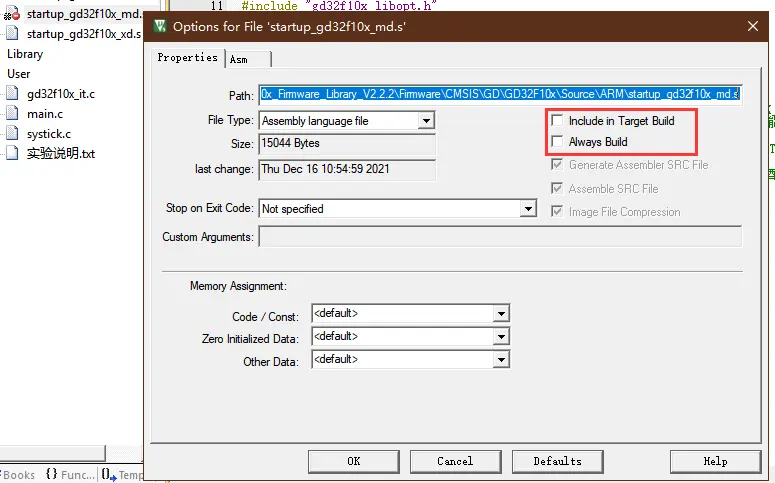Toggle Generate Assembler SRC File checkbox
This screenshot has width=775, height=483.
(557, 164)
